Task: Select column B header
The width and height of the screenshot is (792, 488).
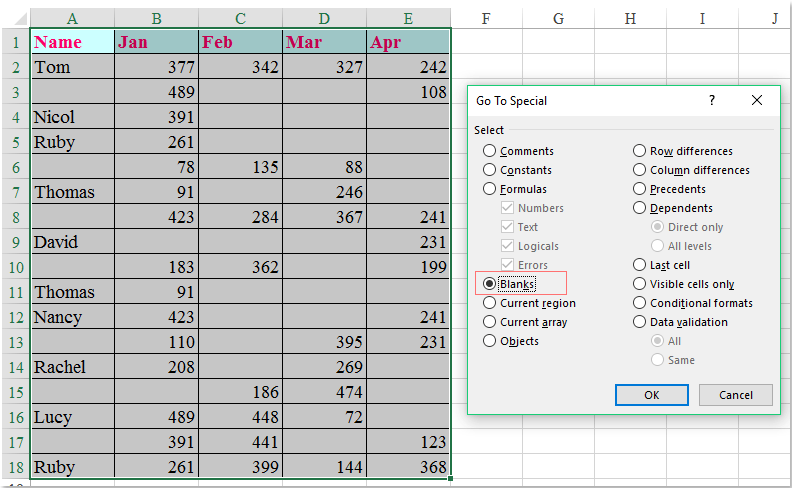Action: click(156, 19)
